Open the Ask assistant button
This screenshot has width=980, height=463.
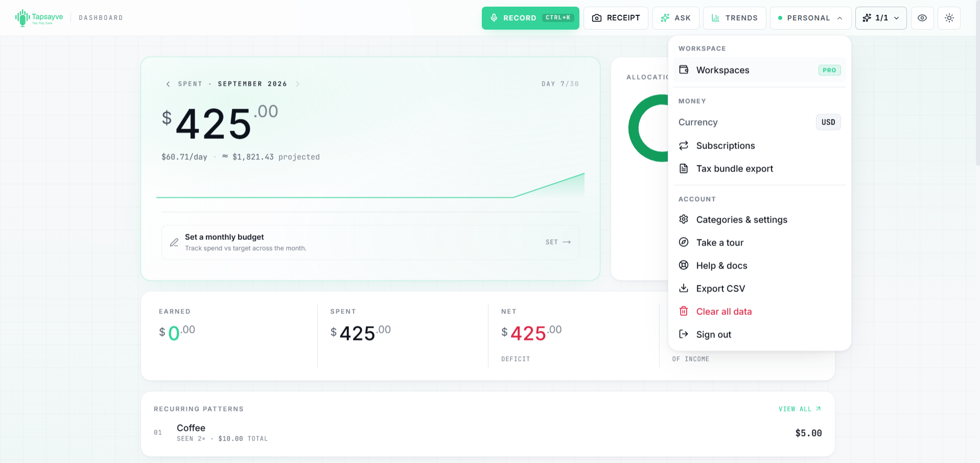(x=675, y=18)
